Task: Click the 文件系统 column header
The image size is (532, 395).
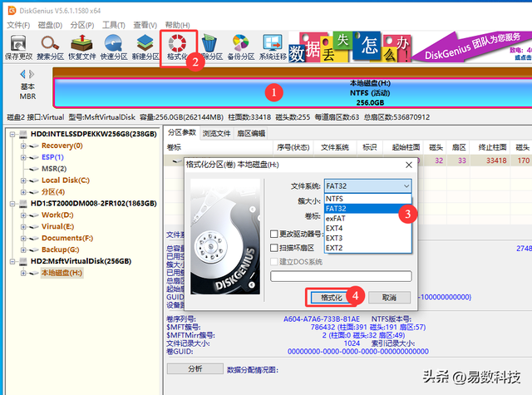Action: click(335, 148)
